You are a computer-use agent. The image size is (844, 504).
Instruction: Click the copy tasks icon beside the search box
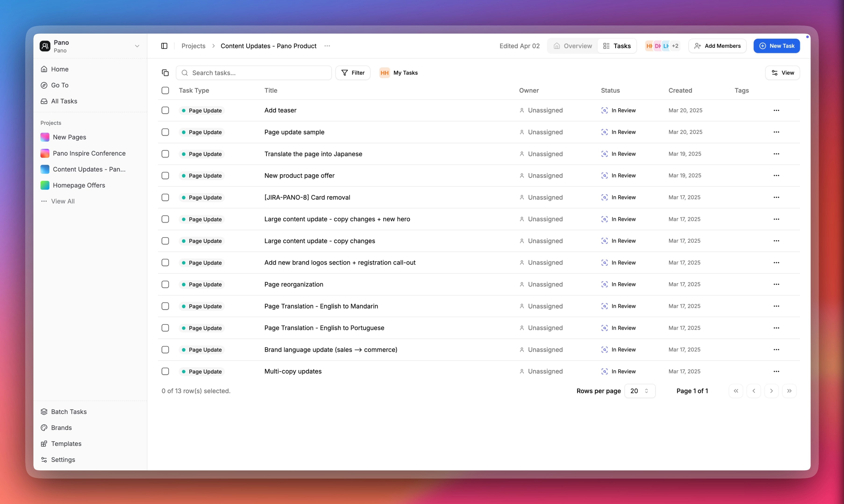[x=165, y=73]
